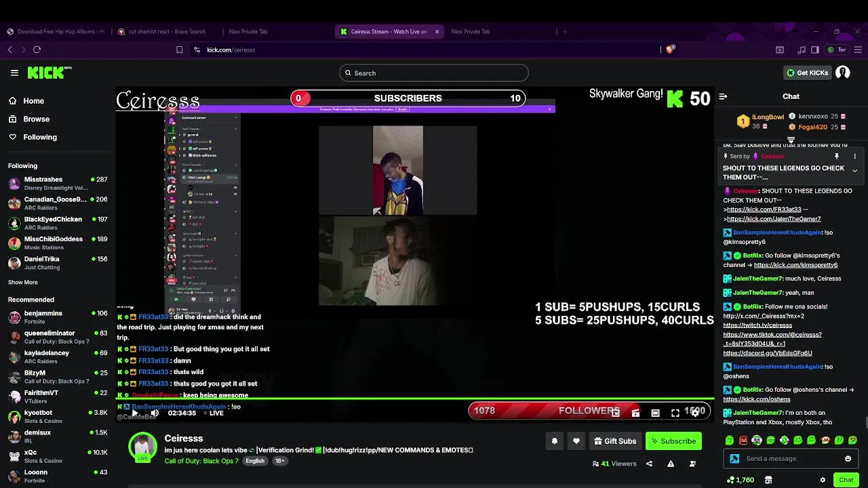Go back in browser history
The width and height of the screenshot is (868, 488).
[x=10, y=49]
